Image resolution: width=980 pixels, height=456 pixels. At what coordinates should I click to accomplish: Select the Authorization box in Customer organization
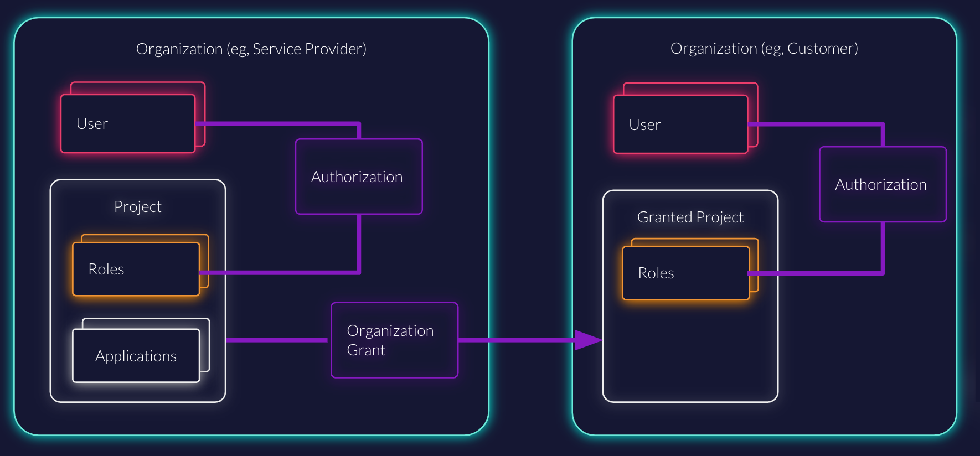tap(883, 184)
